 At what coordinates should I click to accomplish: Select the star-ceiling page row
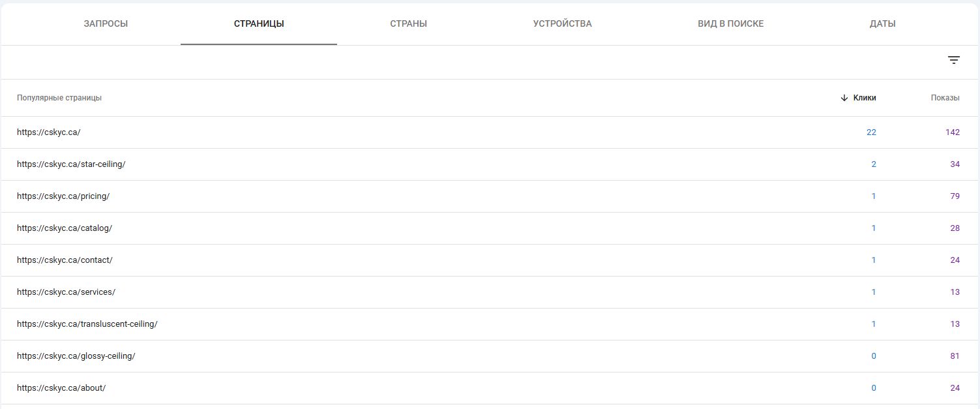[x=490, y=164]
